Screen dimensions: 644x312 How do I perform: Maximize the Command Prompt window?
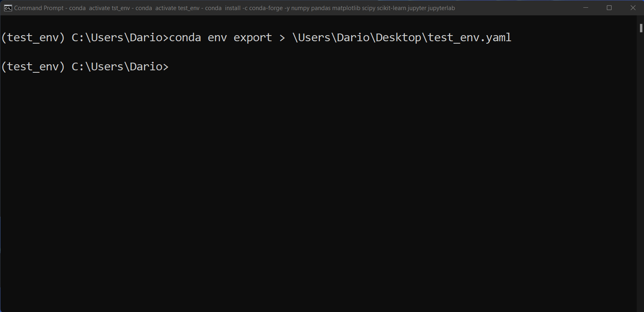click(609, 7)
